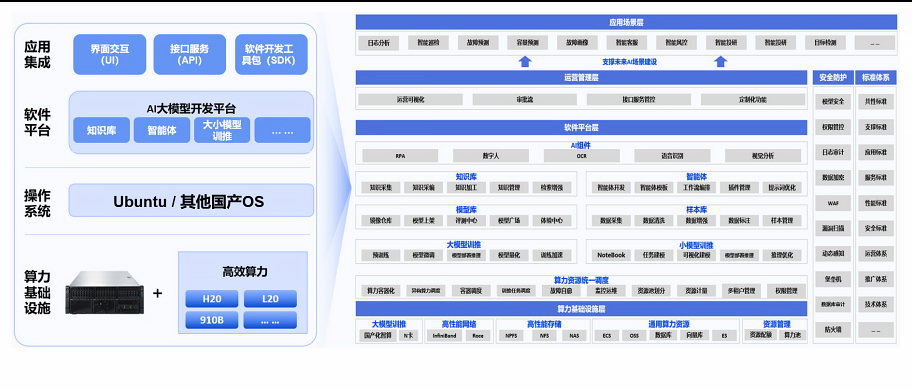Click the 防火墙 security box
The image size is (912, 390).
click(x=833, y=330)
